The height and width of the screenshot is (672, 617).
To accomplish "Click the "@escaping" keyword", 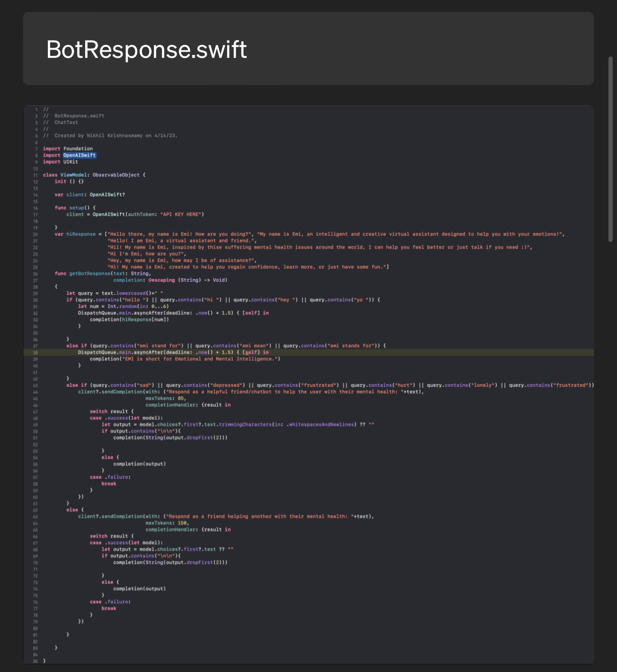I will [161, 280].
